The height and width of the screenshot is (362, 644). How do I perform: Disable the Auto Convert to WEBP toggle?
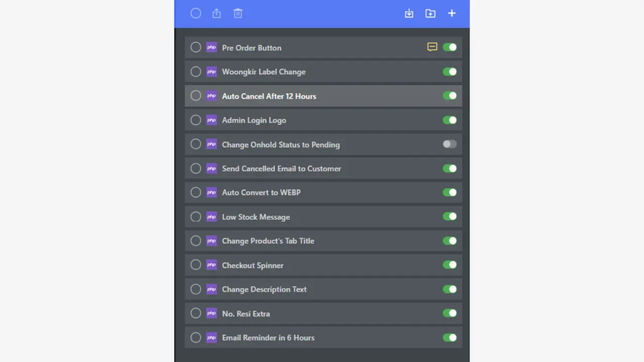coord(449,192)
